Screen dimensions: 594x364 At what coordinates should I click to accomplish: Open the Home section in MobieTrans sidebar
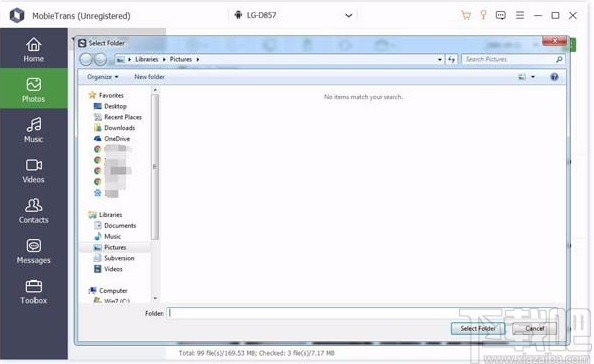pyautogui.click(x=34, y=50)
